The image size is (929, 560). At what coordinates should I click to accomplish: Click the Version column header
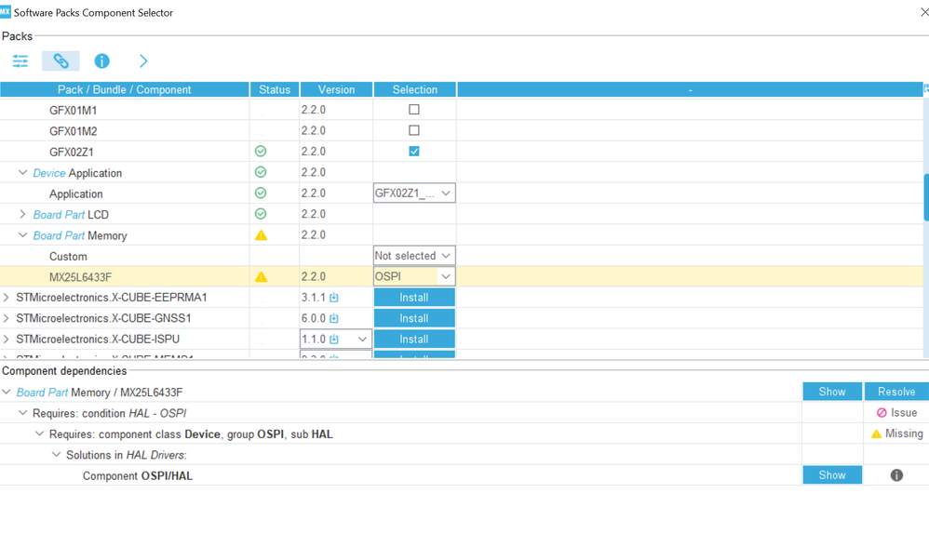[x=336, y=89]
